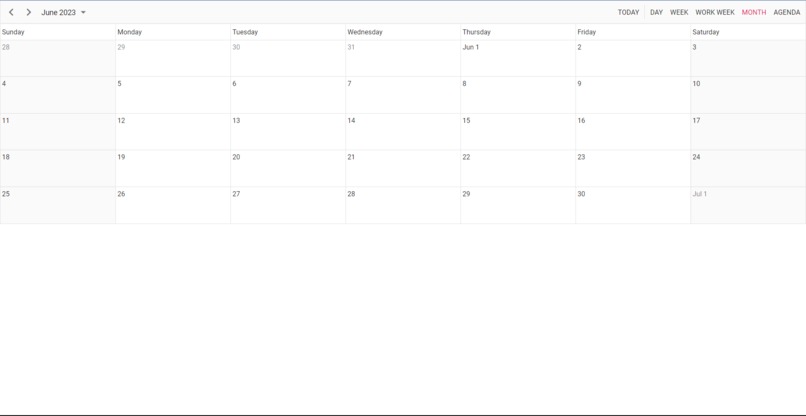Image resolution: width=806 pixels, height=416 pixels.
Task: Open the date number 4
Action: [4, 84]
